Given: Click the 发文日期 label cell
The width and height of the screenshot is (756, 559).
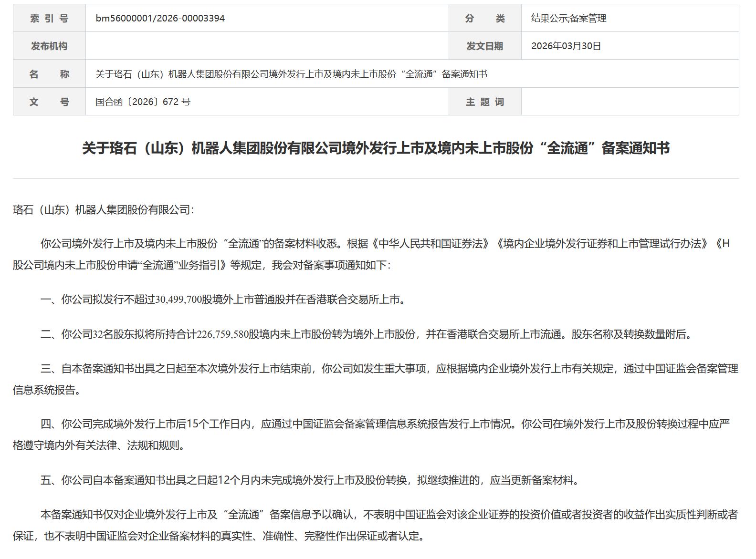Looking at the screenshot, I should point(485,46).
